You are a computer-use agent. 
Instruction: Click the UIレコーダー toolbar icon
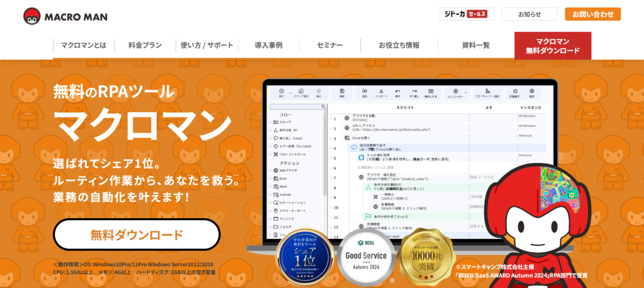click(455, 92)
